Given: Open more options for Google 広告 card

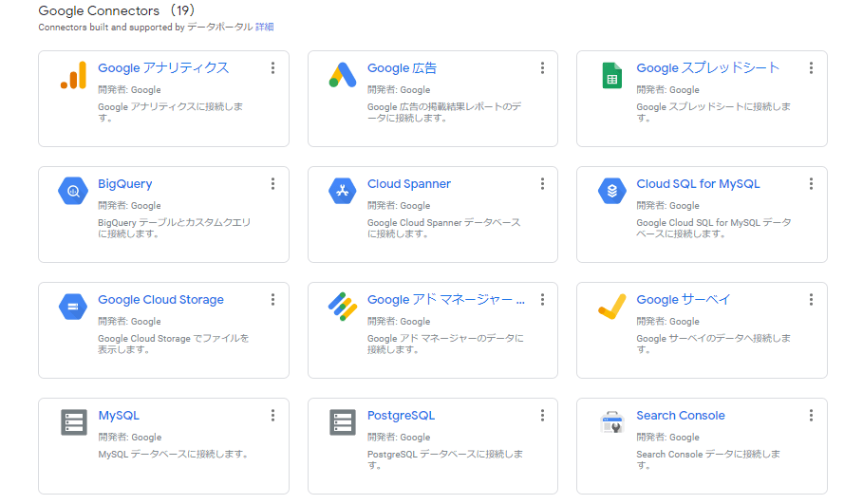Looking at the screenshot, I should (x=543, y=67).
